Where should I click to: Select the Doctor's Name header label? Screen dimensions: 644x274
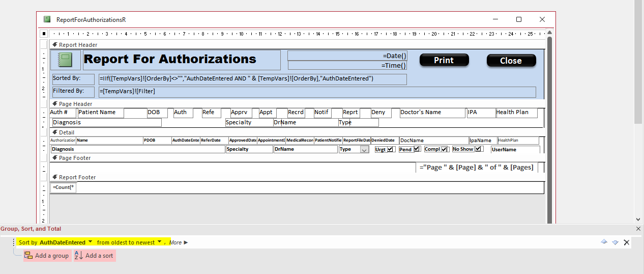(432, 113)
